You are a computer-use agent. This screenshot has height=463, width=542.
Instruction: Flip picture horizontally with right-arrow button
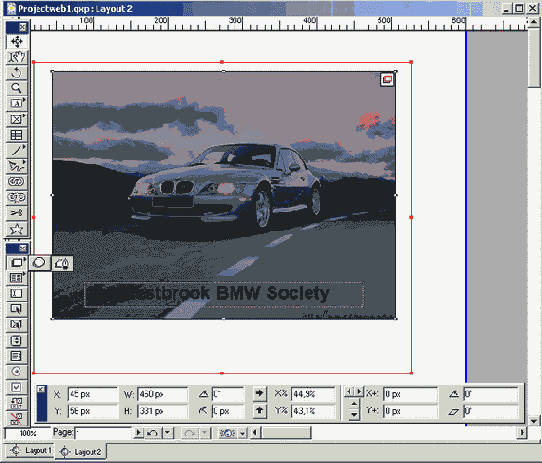tap(259, 393)
